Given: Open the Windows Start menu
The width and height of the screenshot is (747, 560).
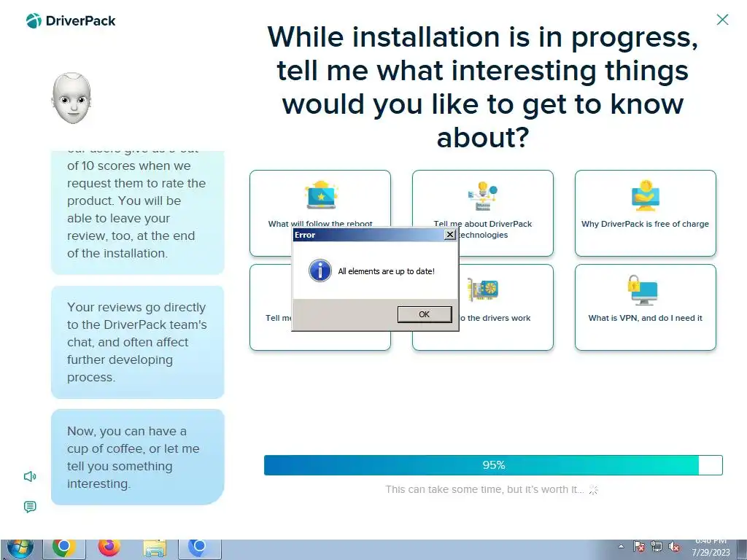Looking at the screenshot, I should (x=20, y=548).
